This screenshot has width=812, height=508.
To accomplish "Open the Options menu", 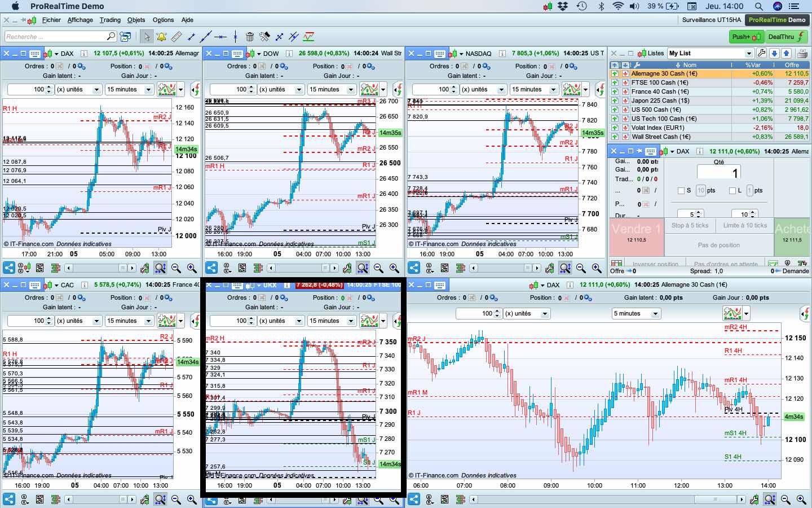I will (x=164, y=20).
